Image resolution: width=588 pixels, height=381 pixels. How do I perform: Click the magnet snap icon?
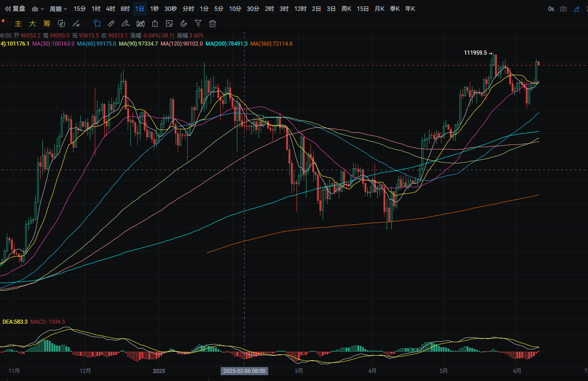click(x=184, y=23)
